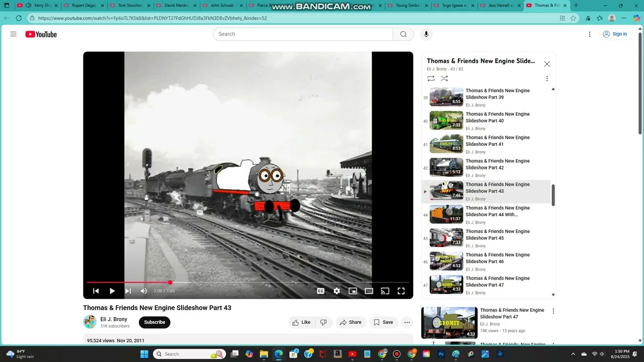
Task: Skip to the next video in the player
Action: coord(128,291)
